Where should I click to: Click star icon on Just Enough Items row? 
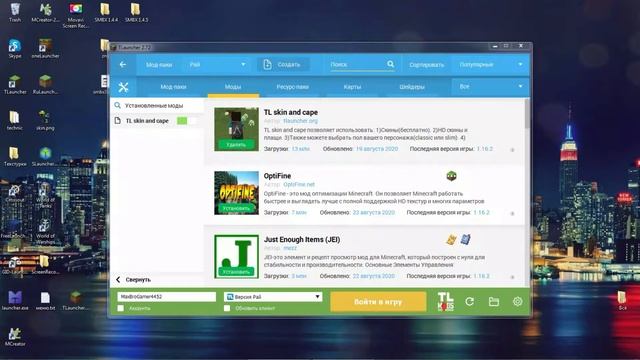pos(512,277)
